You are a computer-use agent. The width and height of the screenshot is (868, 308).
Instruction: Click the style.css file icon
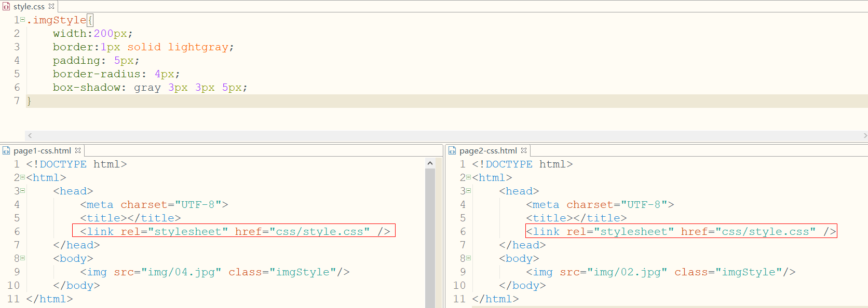click(x=6, y=7)
